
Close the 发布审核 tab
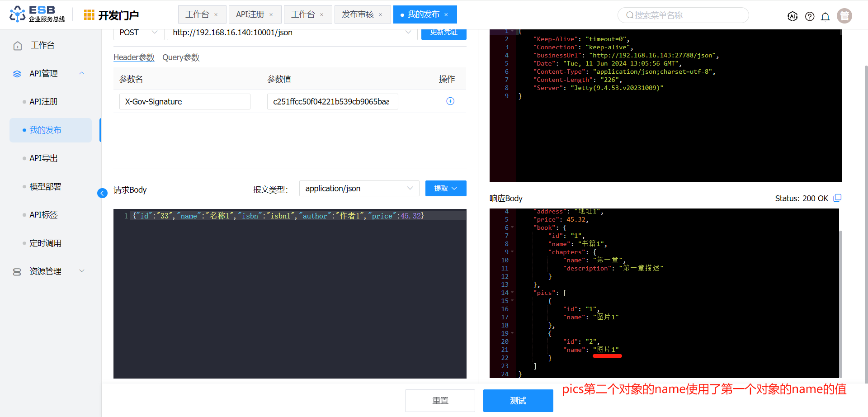click(x=381, y=15)
